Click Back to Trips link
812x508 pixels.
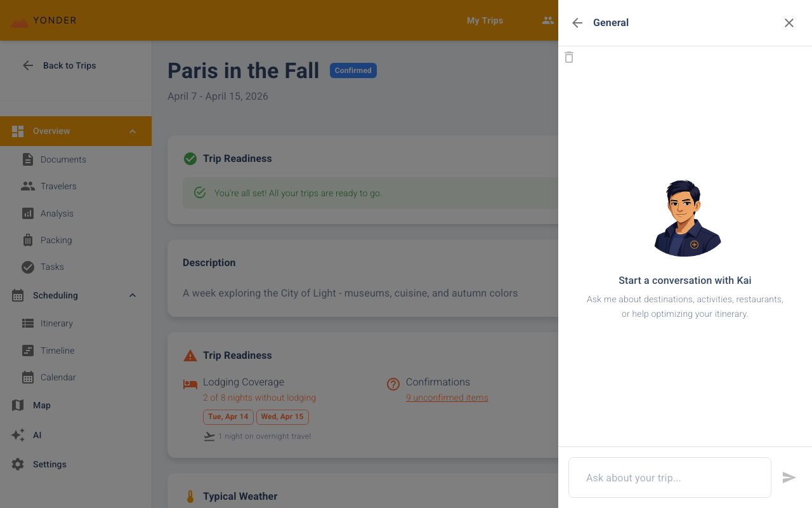point(69,65)
